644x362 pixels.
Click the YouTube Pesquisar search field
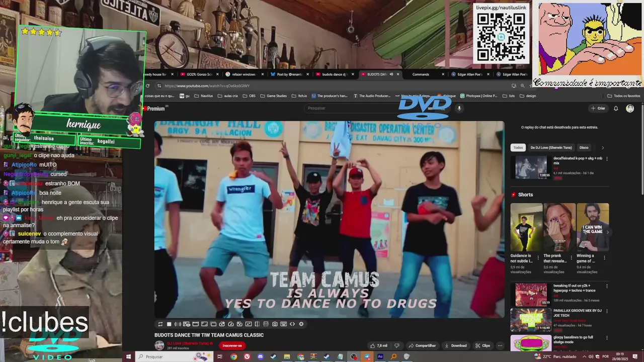click(370, 108)
